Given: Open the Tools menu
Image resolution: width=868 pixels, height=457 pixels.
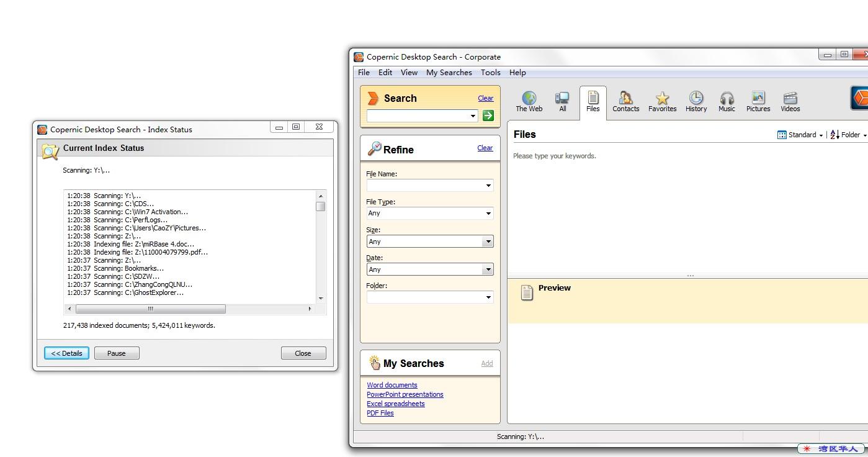Looking at the screenshot, I should coord(490,73).
